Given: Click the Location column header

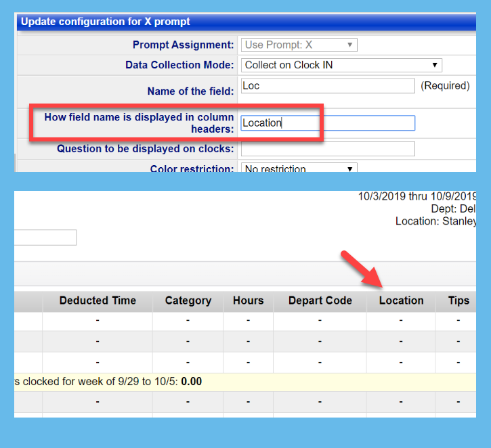Looking at the screenshot, I should [x=401, y=300].
